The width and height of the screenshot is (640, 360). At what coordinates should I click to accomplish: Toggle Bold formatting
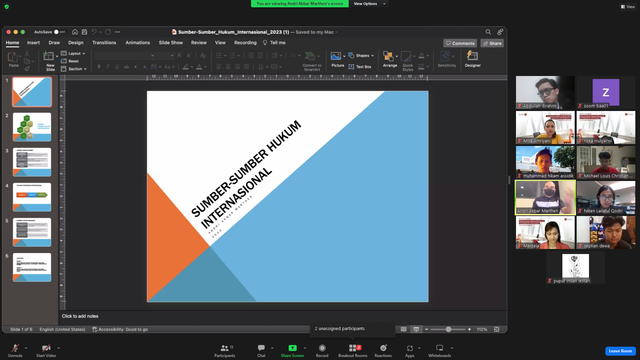tap(99, 67)
